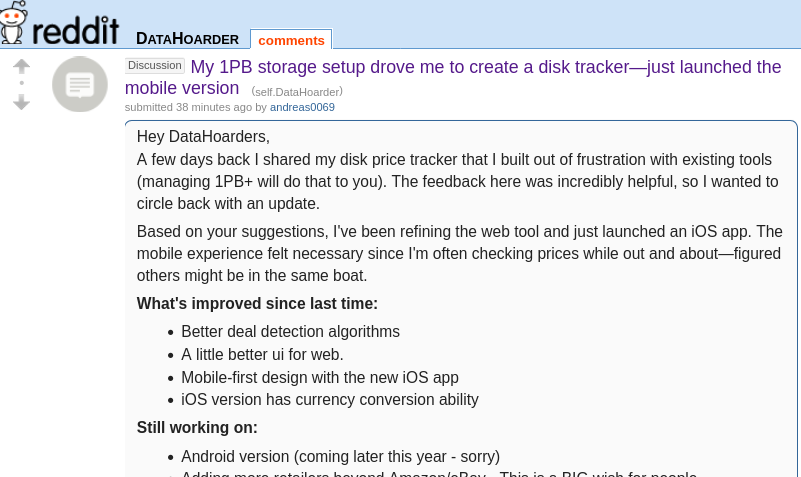Click the score dot between vote arrows

[21, 83]
